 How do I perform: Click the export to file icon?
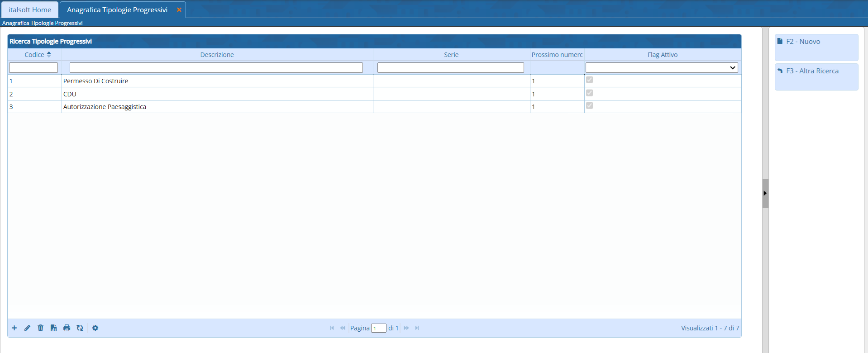point(54,328)
